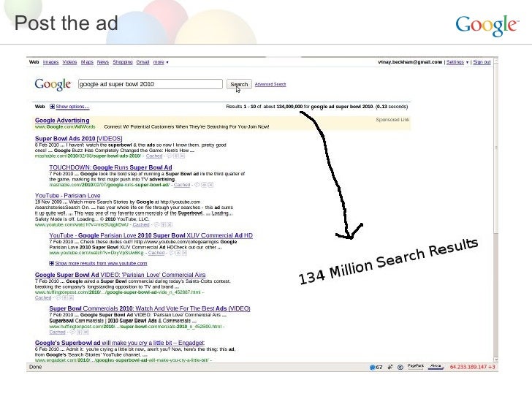Click remove icon for YouTube Parisian Love result
Image resolution: width=532 pixels, height=399 pixels.
170,224
